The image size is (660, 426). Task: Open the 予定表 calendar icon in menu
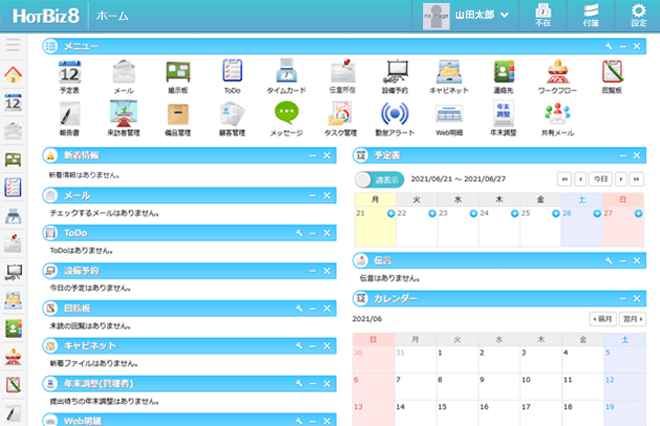69,72
